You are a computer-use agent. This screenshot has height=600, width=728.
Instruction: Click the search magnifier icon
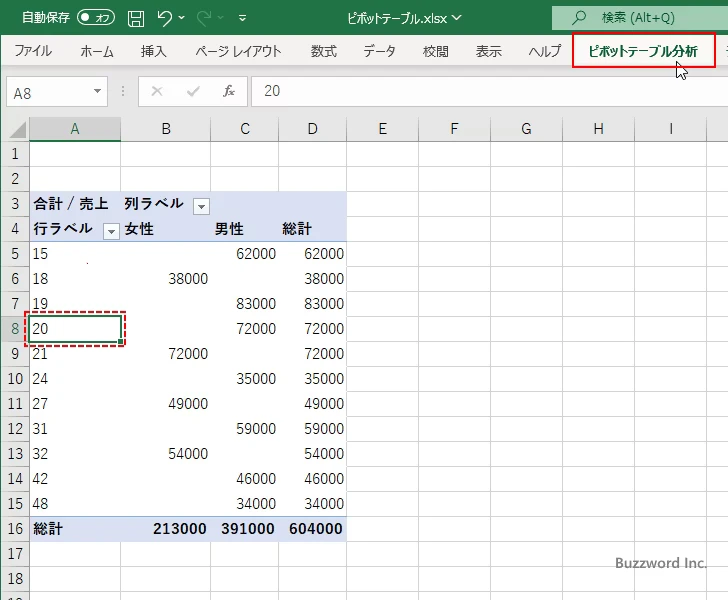(578, 18)
